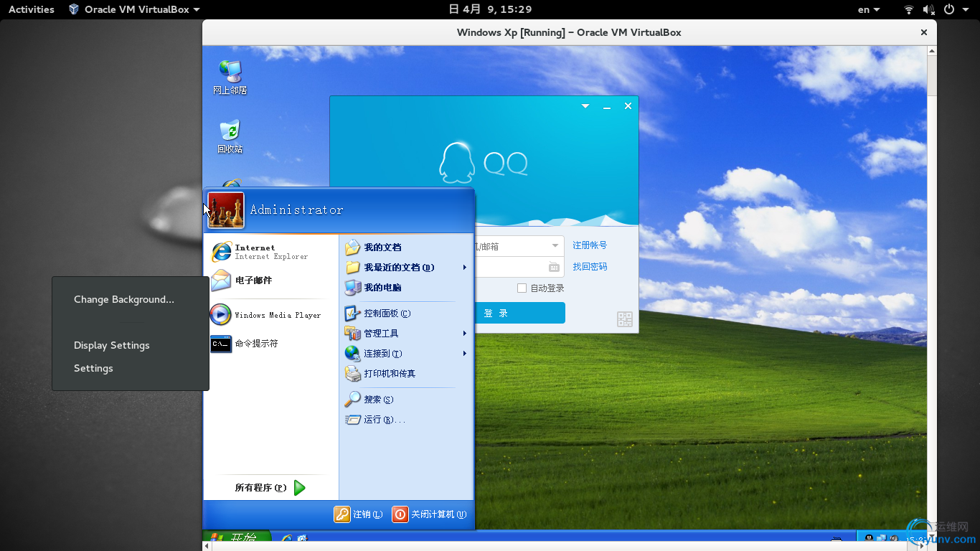Open GNOME Activities overview
The height and width of the screenshot is (551, 980).
coord(32,9)
